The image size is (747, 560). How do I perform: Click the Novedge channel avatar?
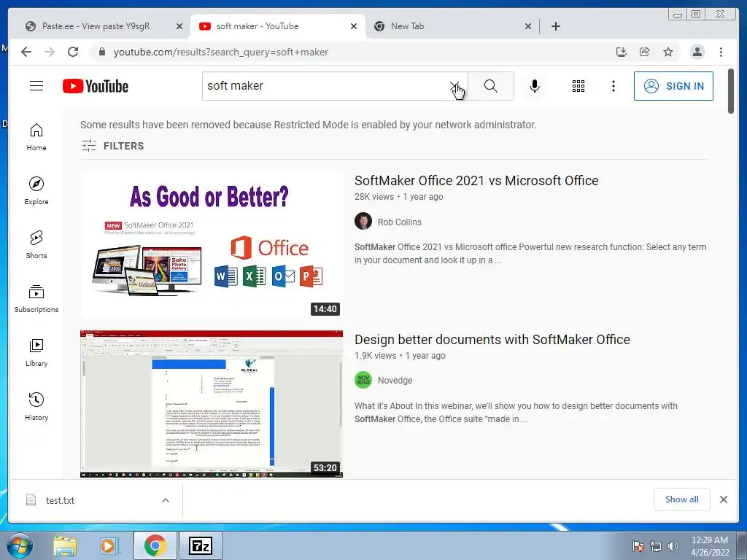[x=363, y=380]
